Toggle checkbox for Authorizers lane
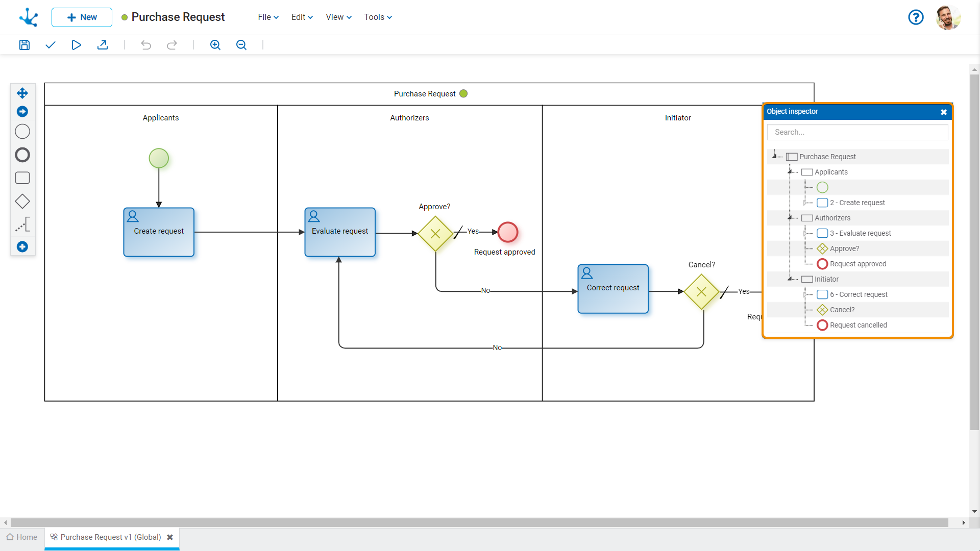 pyautogui.click(x=806, y=217)
